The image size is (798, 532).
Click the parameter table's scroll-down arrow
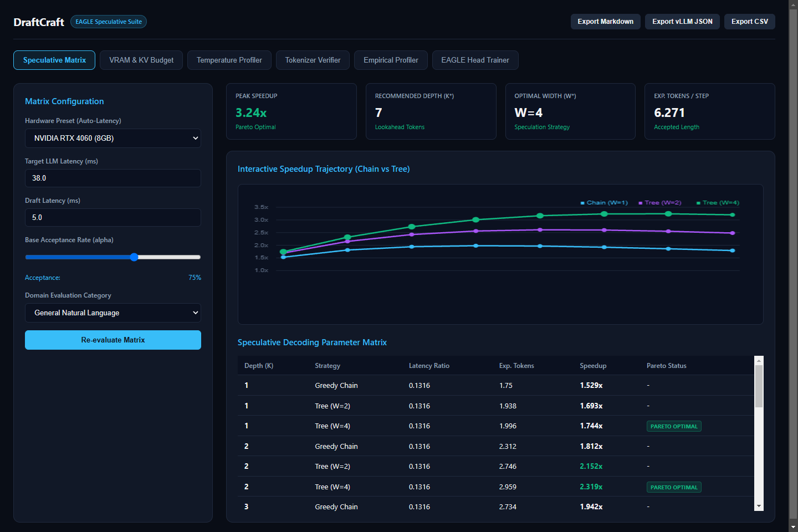(759, 507)
